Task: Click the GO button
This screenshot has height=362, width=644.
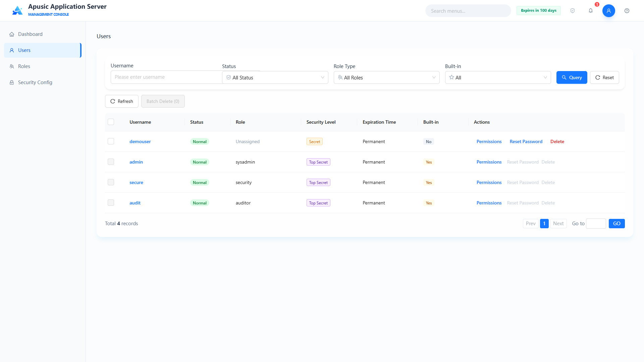Action: (616, 224)
